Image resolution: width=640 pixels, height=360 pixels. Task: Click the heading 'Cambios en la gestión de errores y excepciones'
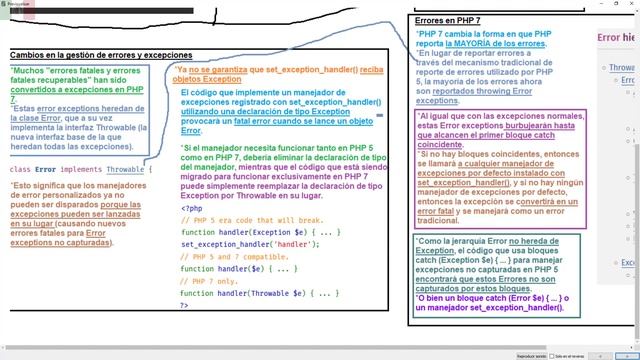(x=101, y=55)
